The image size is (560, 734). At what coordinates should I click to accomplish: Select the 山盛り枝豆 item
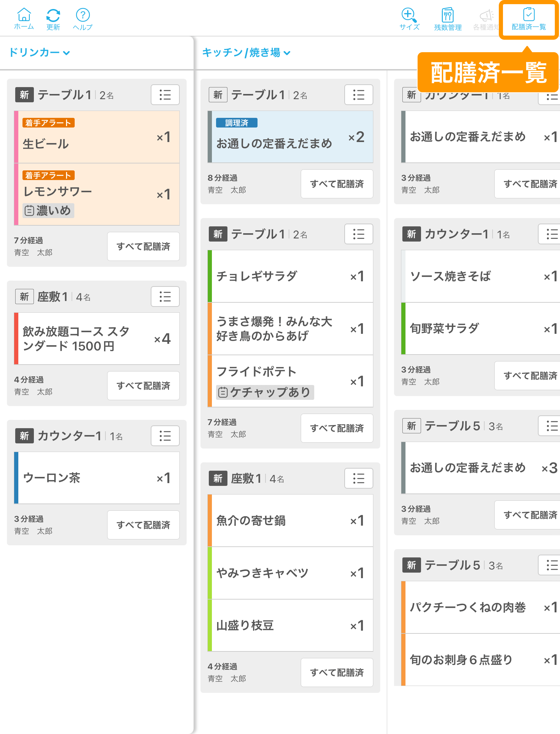(x=290, y=625)
